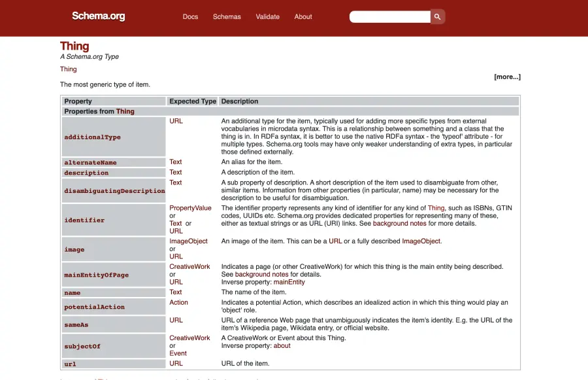Open the url property link

pyautogui.click(x=70, y=364)
